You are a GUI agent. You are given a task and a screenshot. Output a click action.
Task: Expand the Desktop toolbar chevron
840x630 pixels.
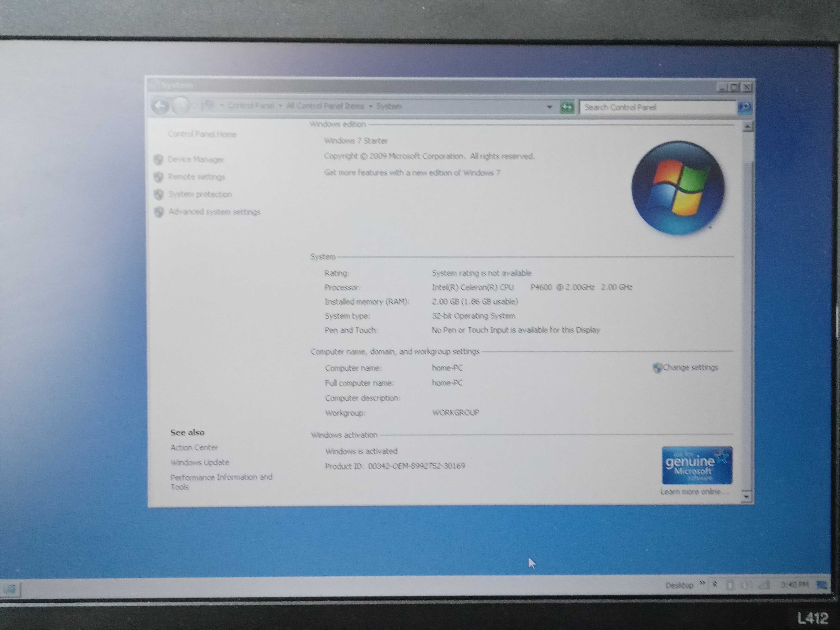tap(702, 583)
